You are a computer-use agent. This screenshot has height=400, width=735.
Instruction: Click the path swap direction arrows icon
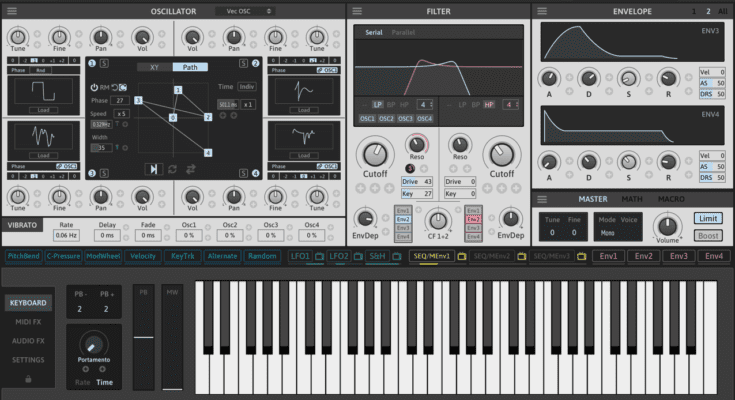(190, 169)
